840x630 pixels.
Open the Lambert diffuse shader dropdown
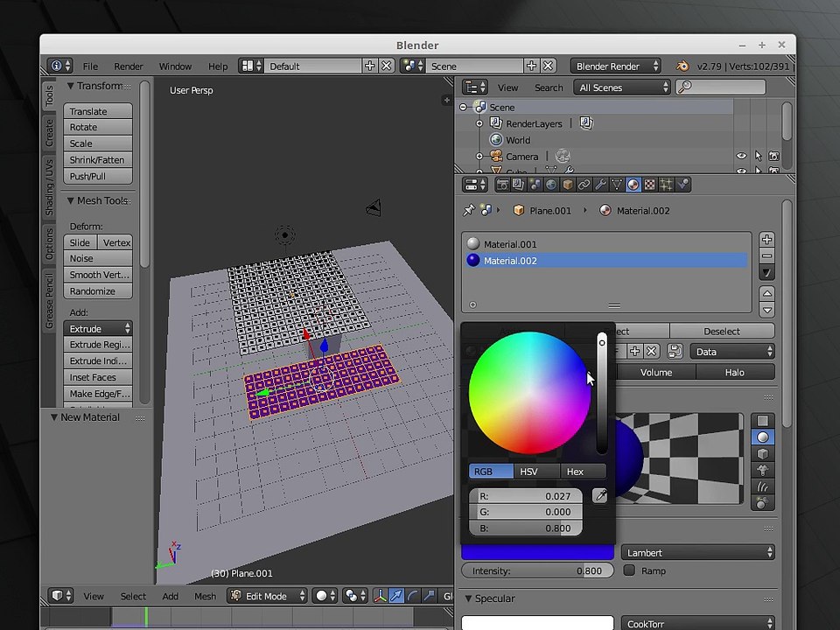pos(698,552)
